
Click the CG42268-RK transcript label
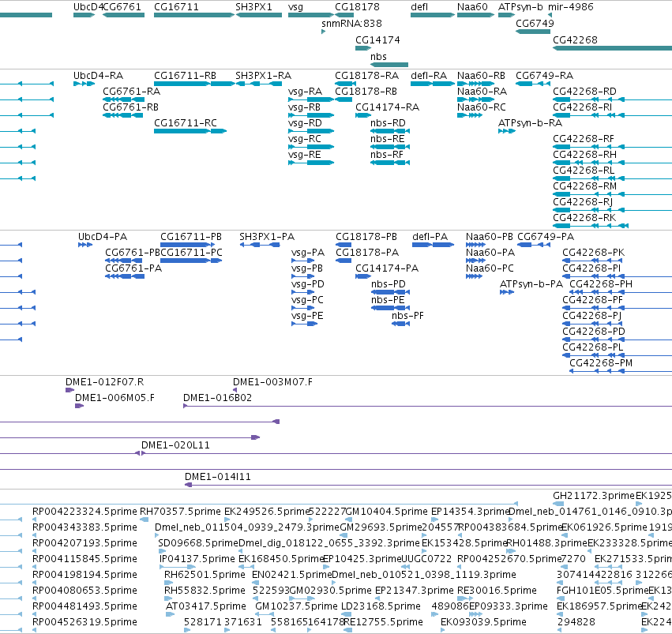pos(584,218)
